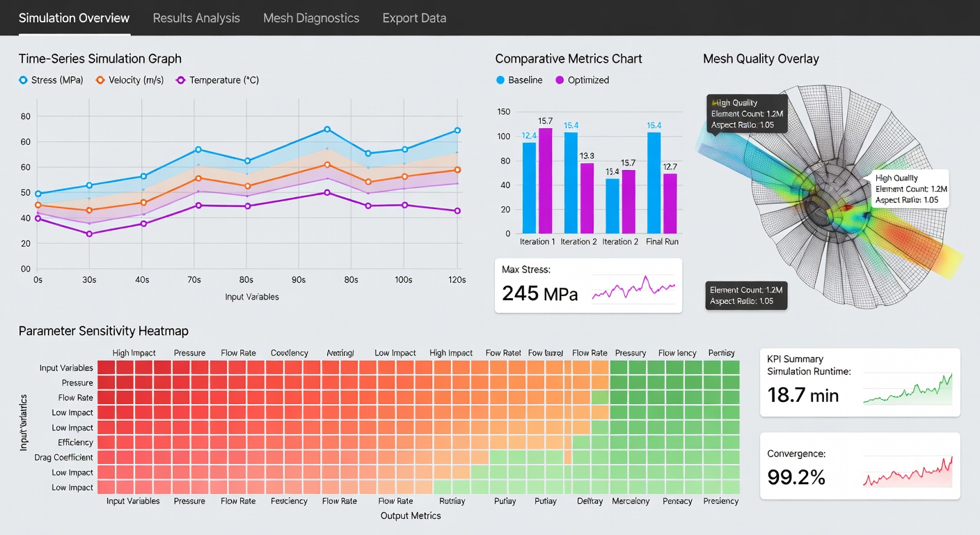Open the Simulation Runtime 18.7 min card

[860, 382]
